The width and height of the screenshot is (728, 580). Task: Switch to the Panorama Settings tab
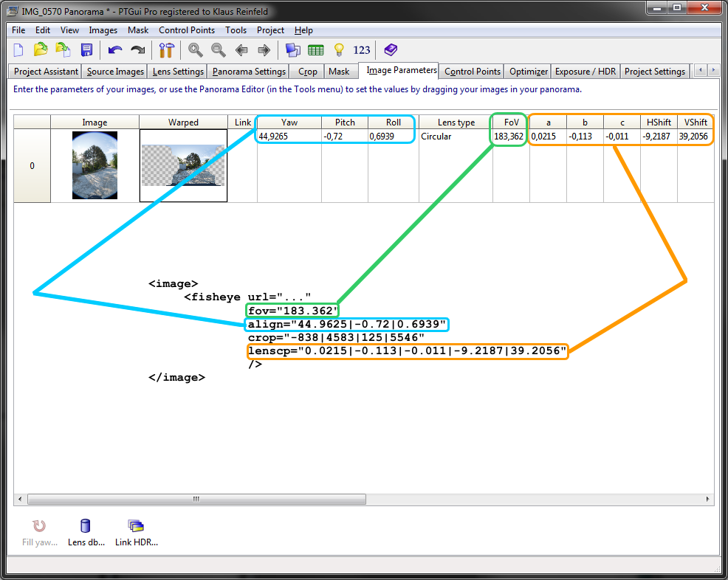tap(248, 72)
